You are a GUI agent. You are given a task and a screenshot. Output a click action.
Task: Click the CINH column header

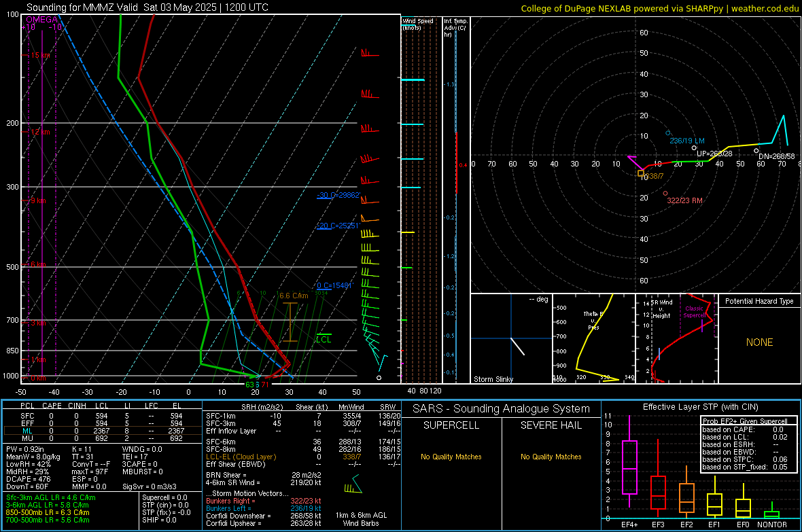click(77, 406)
